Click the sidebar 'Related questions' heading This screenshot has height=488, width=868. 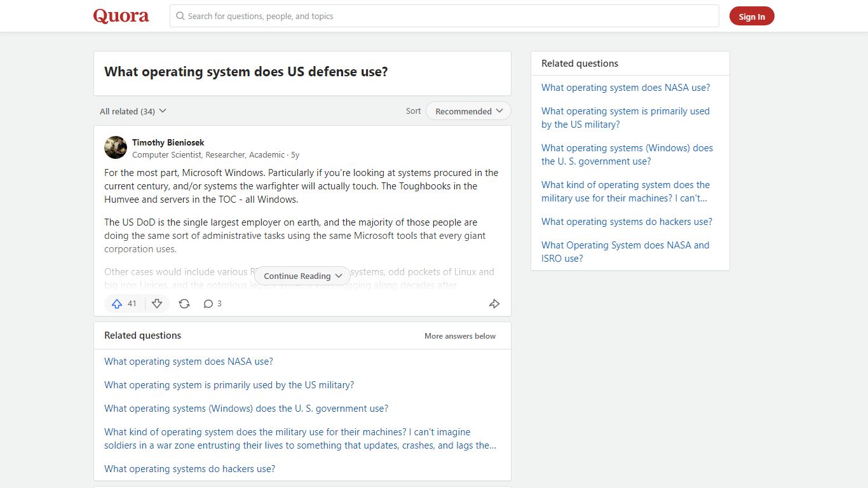[x=580, y=64]
